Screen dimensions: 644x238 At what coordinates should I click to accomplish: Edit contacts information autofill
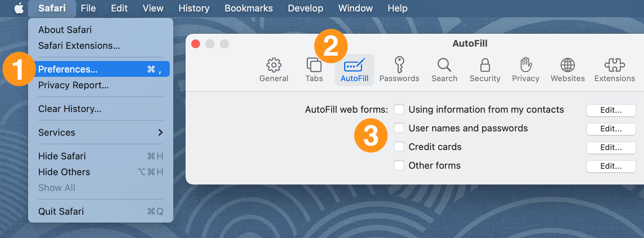[x=611, y=110]
